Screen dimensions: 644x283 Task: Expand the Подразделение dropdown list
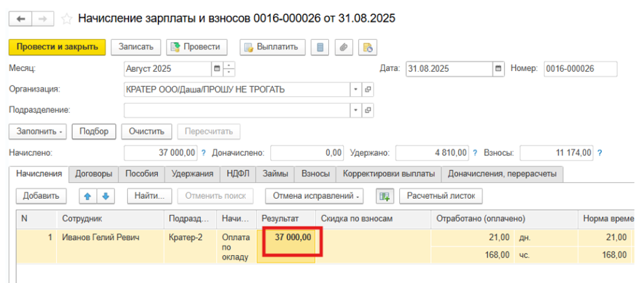[x=356, y=110]
